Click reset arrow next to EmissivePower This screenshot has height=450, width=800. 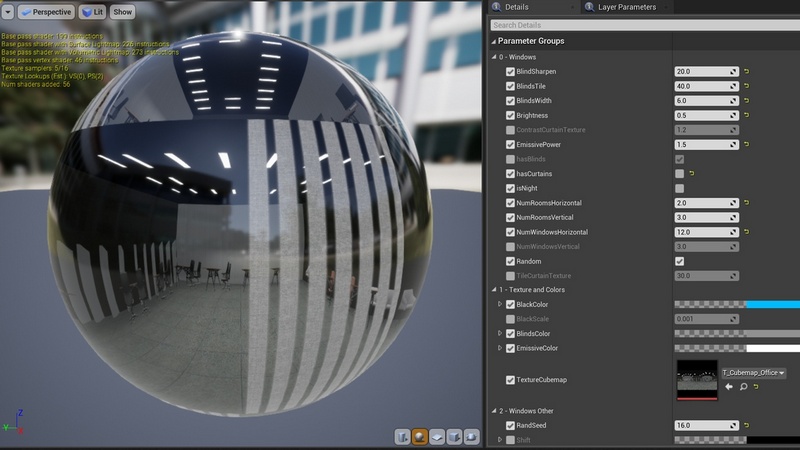click(747, 145)
